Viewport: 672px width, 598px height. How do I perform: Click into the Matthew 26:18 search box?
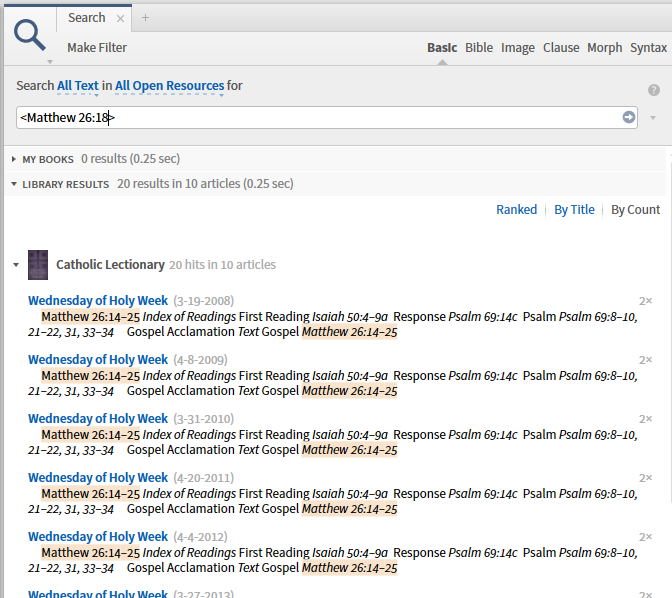pos(327,117)
